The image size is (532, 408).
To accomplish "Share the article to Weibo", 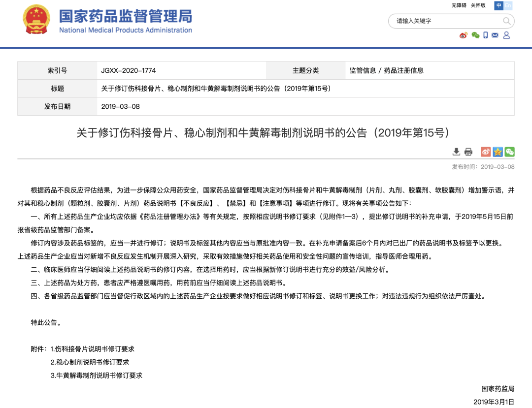I will click(486, 152).
